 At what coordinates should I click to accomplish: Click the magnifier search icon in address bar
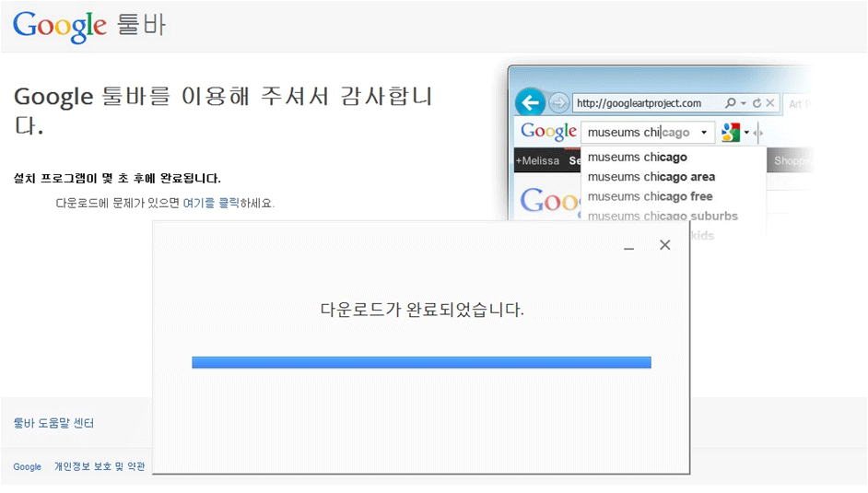pos(731,103)
